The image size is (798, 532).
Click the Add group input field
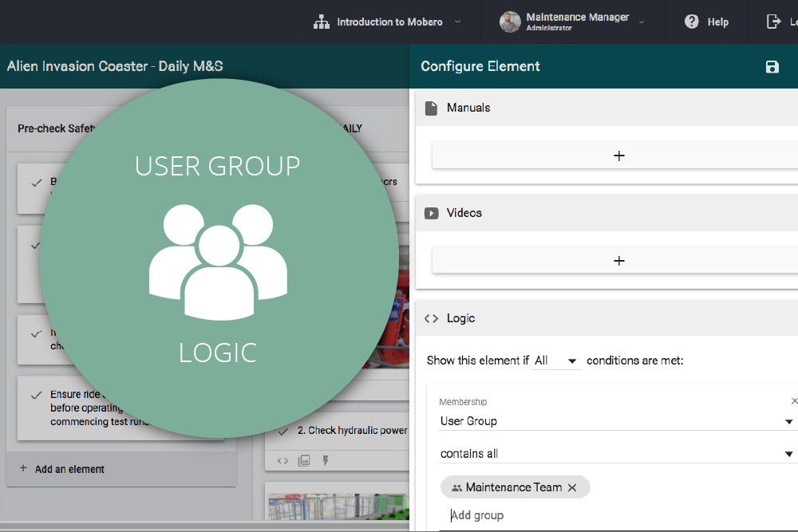pos(618,515)
